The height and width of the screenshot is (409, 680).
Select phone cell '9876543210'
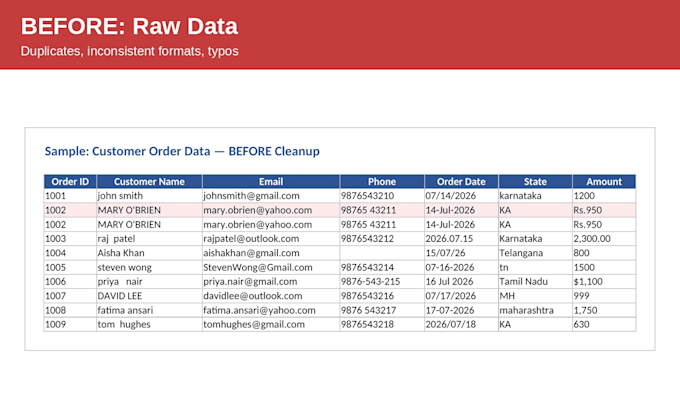[382, 196]
